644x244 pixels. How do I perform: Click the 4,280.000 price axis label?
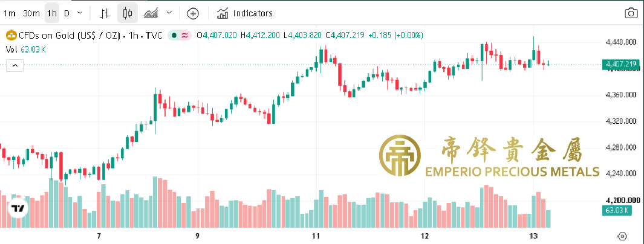(620, 147)
